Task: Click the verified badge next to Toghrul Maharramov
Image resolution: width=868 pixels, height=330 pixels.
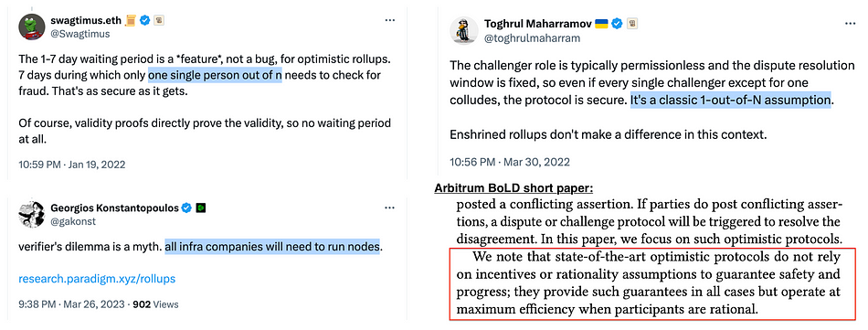Action: 618,23
